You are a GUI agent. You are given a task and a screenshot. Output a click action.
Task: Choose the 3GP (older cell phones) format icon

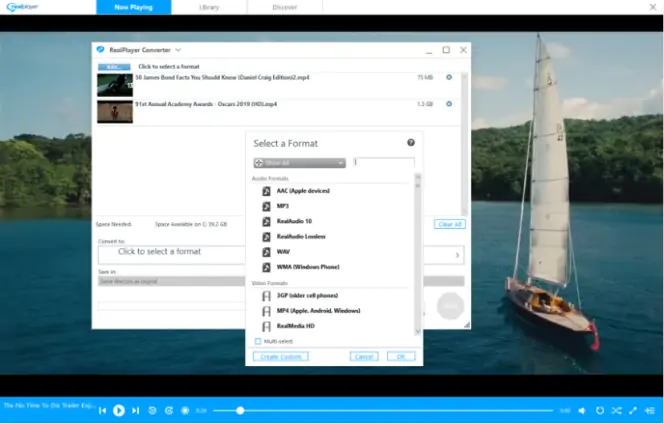(266, 296)
